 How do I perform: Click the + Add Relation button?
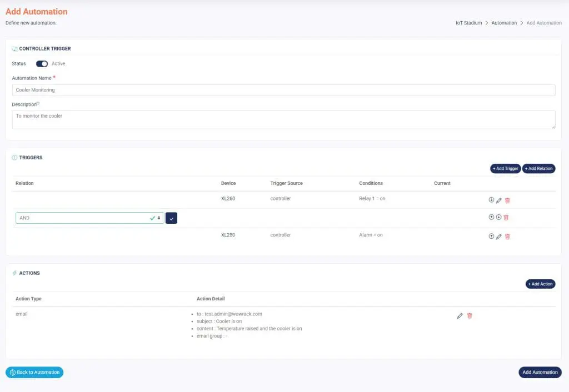(x=538, y=168)
